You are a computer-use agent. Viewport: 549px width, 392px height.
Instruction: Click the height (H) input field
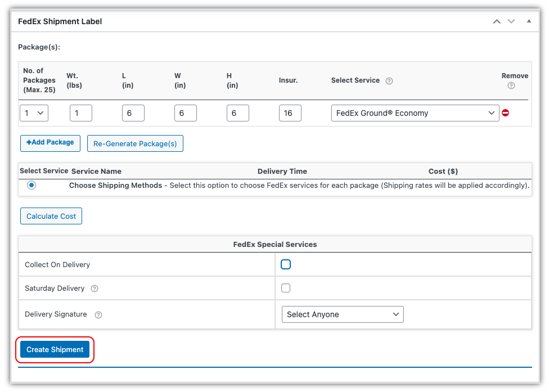pyautogui.click(x=238, y=113)
